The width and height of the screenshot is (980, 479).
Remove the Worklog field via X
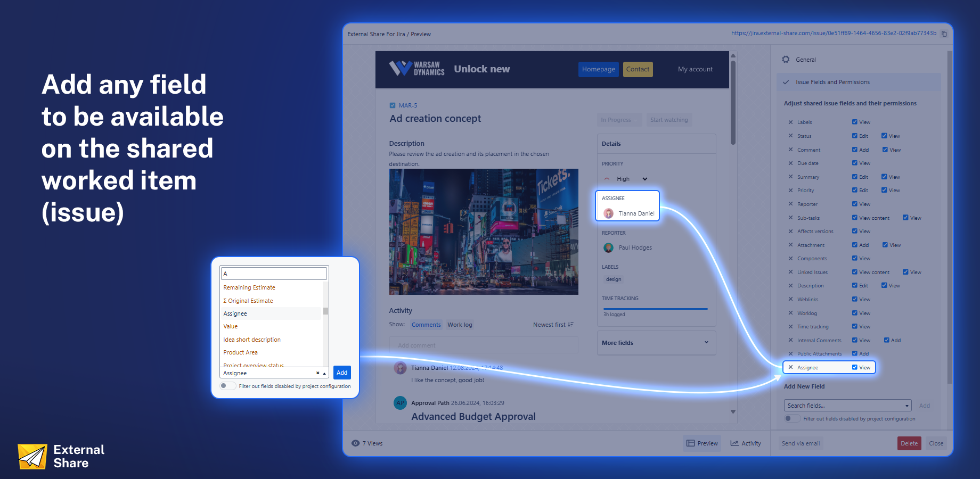point(790,313)
